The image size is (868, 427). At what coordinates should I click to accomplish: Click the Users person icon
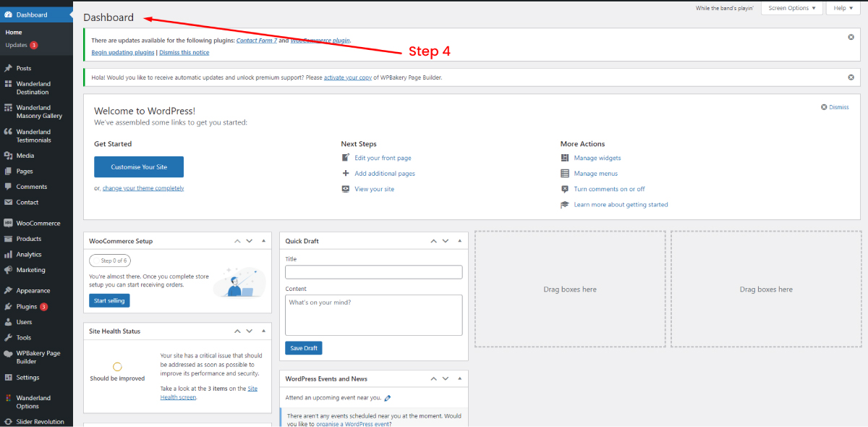[9, 322]
